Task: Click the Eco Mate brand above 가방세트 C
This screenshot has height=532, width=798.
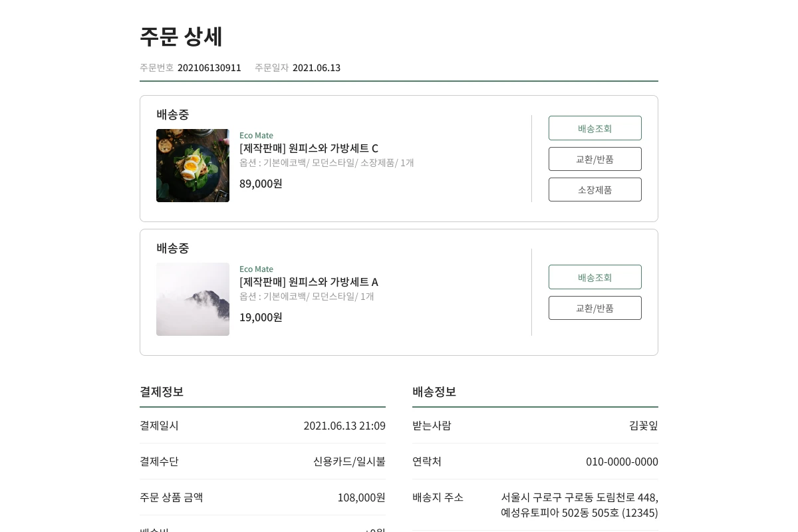Action: point(256,135)
